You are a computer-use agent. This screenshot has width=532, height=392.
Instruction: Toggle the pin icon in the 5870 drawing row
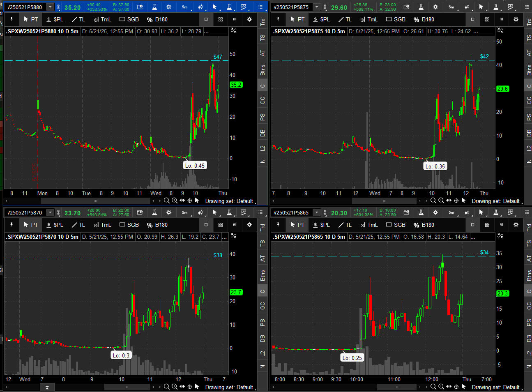[x=12, y=225]
